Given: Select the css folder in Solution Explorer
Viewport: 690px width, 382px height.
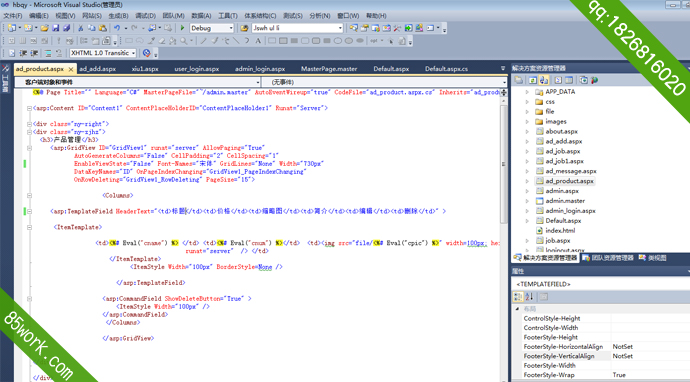Looking at the screenshot, I should pos(550,102).
